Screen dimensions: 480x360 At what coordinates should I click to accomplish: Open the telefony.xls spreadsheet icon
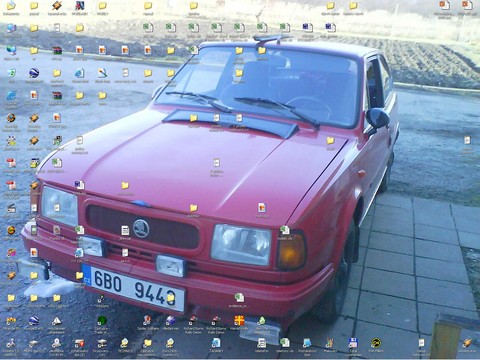(285, 343)
